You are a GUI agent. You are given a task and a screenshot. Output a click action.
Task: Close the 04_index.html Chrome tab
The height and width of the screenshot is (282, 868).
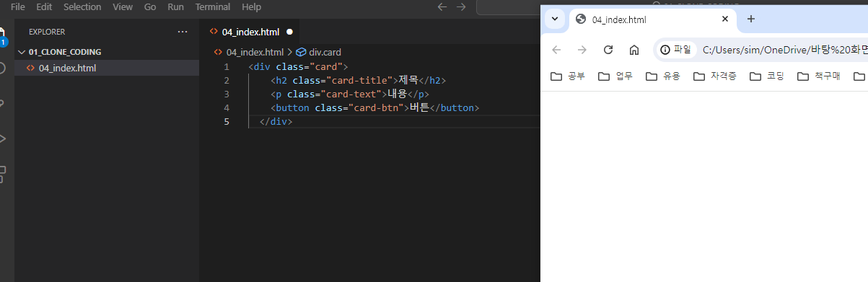[x=724, y=19]
